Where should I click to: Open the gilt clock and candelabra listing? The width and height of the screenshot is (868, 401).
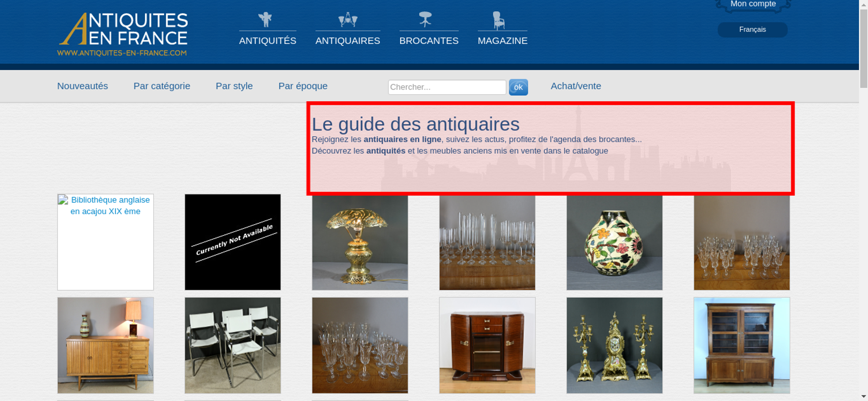(x=615, y=345)
